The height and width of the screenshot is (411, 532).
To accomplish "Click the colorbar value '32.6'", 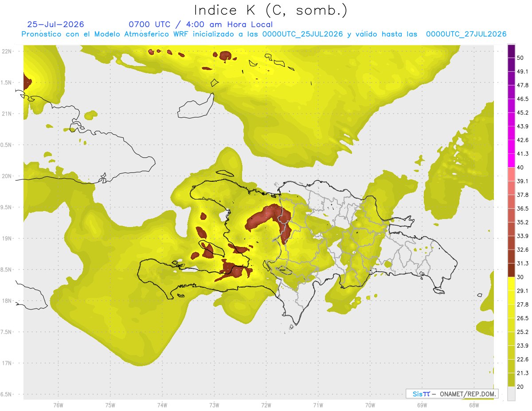I will [523, 250].
